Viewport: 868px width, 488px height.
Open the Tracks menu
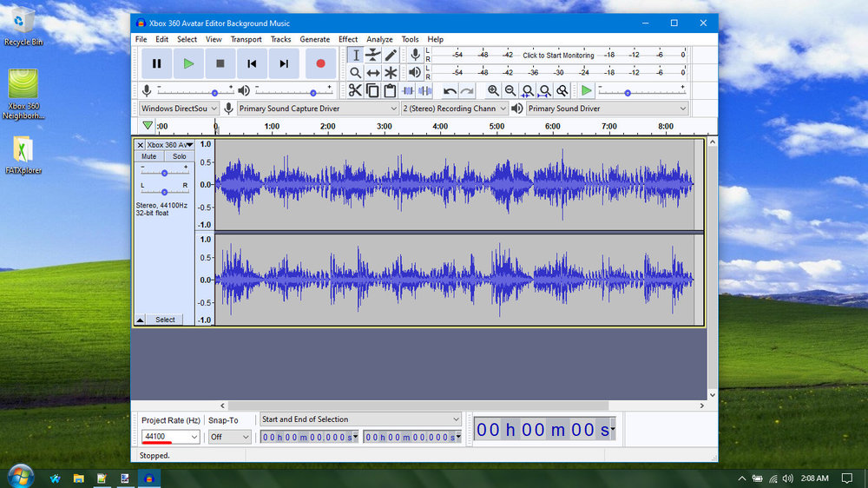280,39
